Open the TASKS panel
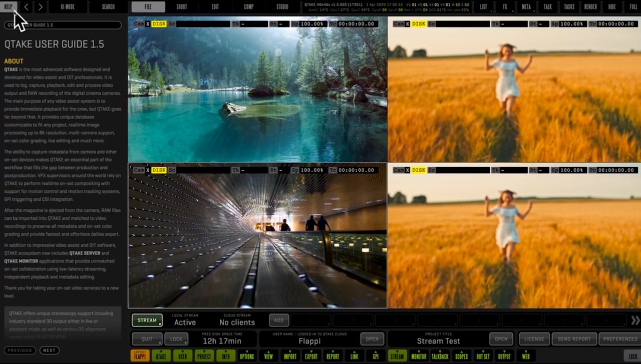The width and height of the screenshot is (641, 364). (569, 7)
